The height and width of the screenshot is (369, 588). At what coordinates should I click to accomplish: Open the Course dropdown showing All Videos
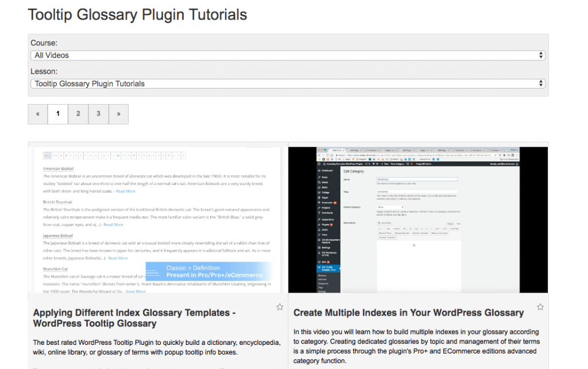coord(287,55)
